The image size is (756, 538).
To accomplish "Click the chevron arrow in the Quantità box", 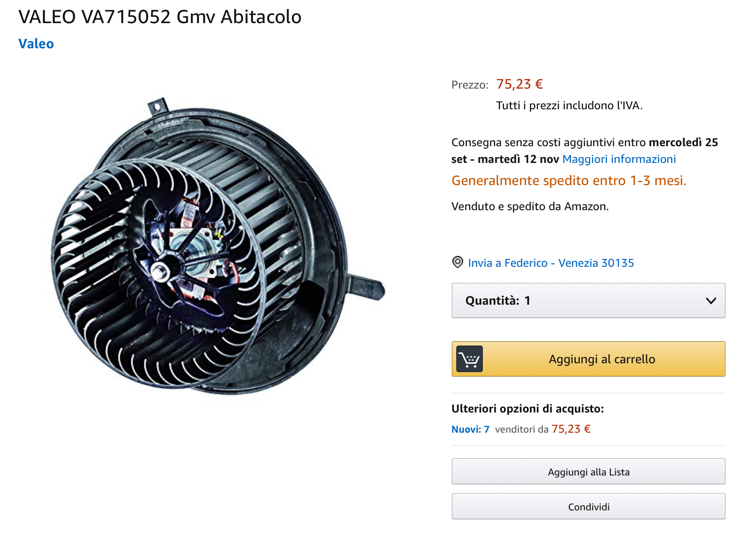I will coord(711,301).
